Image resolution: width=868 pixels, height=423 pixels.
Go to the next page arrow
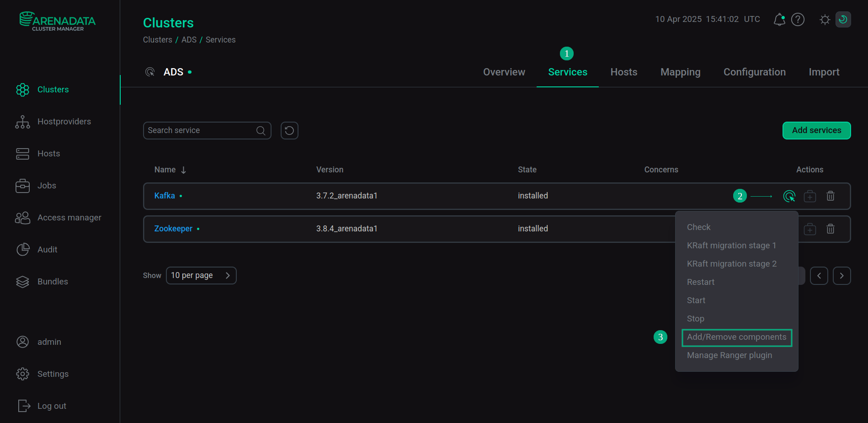[x=842, y=276]
